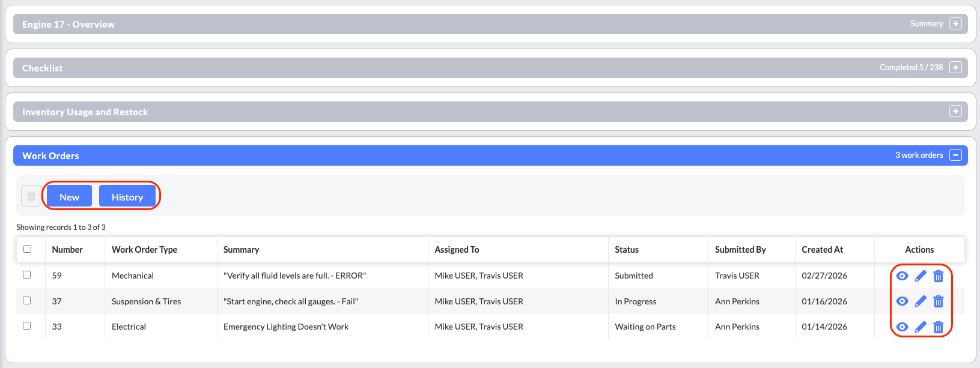Image resolution: width=980 pixels, height=368 pixels.
Task: Select the Suspension & Tires cell
Action: point(146,301)
